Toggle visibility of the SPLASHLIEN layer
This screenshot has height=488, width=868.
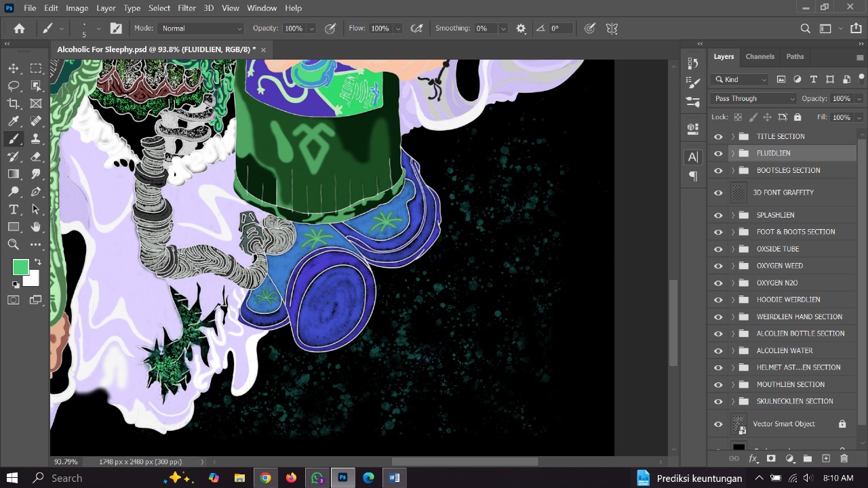click(x=718, y=215)
